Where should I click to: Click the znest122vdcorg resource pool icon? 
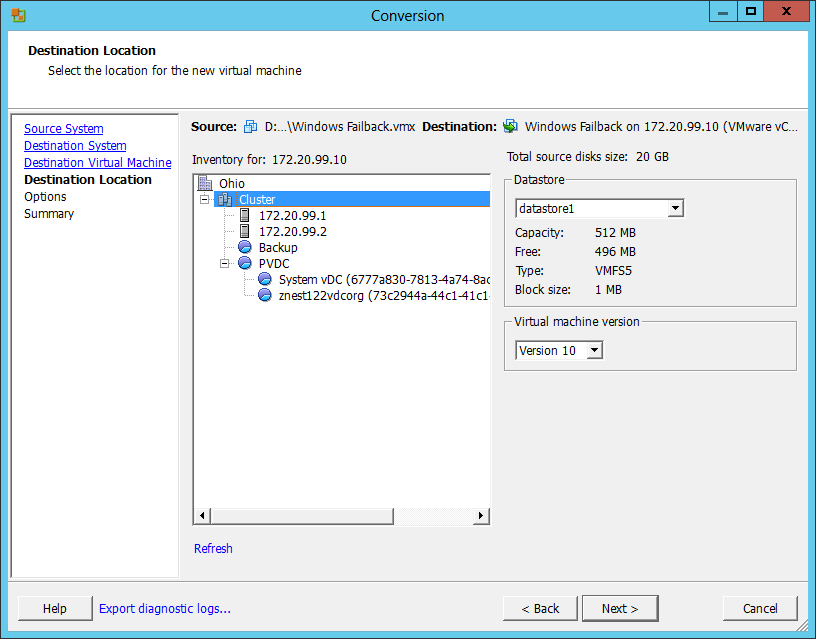(265, 295)
